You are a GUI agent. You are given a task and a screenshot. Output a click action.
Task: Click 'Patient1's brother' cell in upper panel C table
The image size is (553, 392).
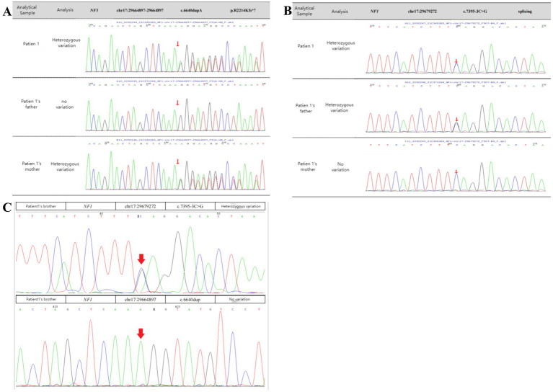41,206
